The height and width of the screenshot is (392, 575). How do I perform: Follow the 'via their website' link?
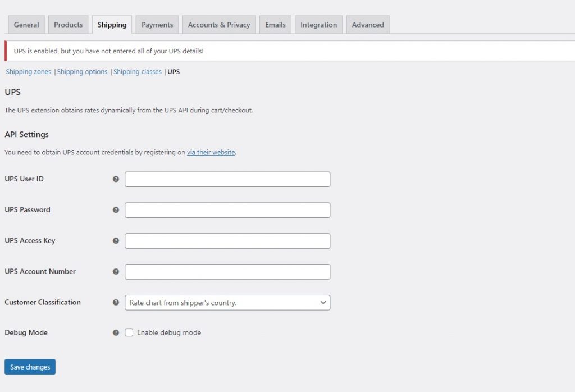(211, 152)
